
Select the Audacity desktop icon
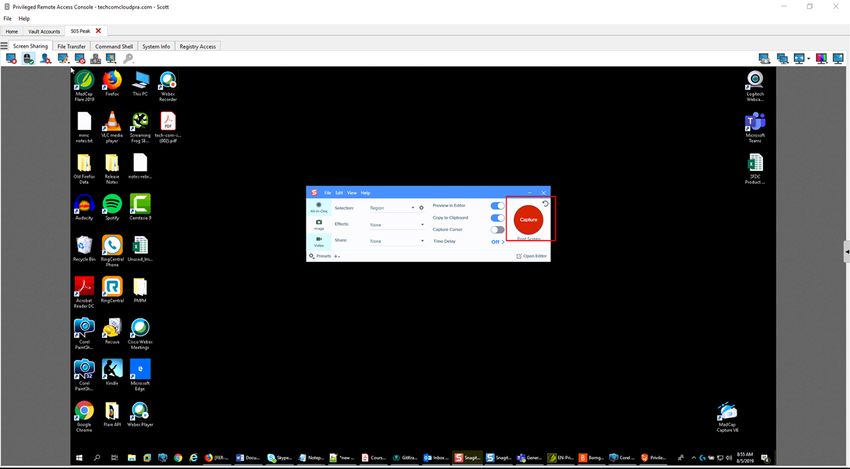click(x=84, y=207)
